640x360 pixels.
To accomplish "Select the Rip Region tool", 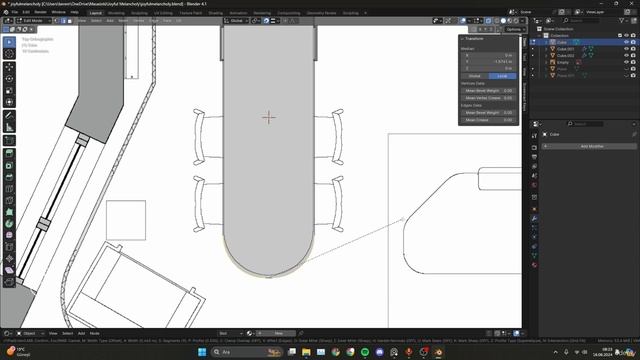I will (9, 282).
